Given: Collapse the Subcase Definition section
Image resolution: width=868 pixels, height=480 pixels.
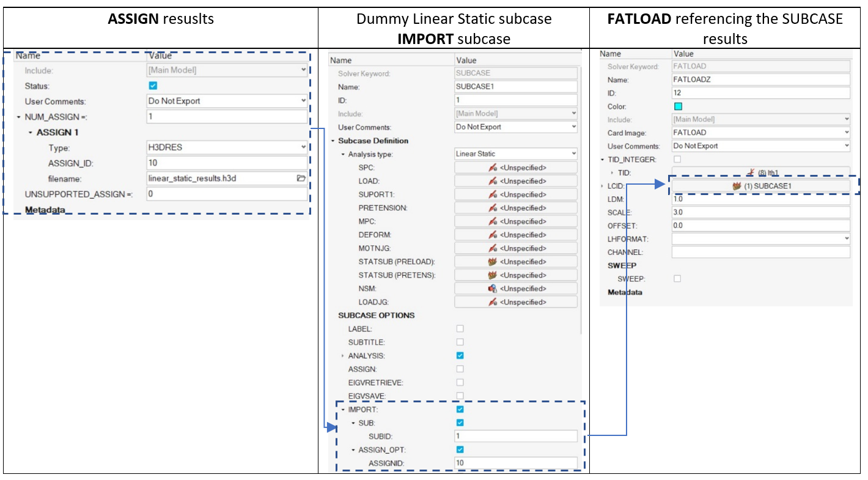Looking at the screenshot, I should pos(332,141).
